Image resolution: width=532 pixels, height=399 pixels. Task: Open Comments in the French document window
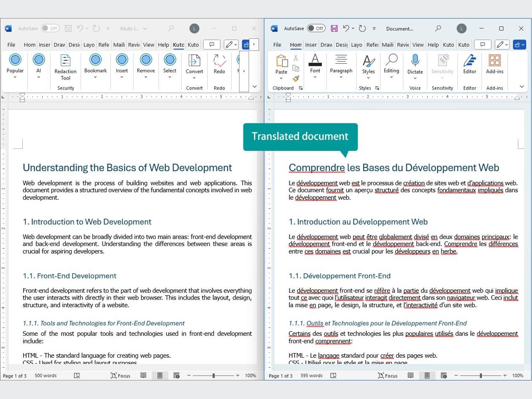pyautogui.click(x=483, y=45)
